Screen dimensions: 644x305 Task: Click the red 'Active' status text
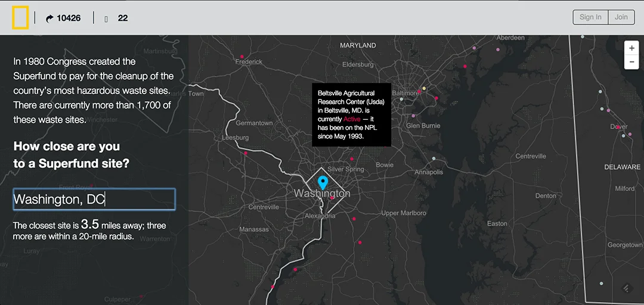[x=352, y=119]
